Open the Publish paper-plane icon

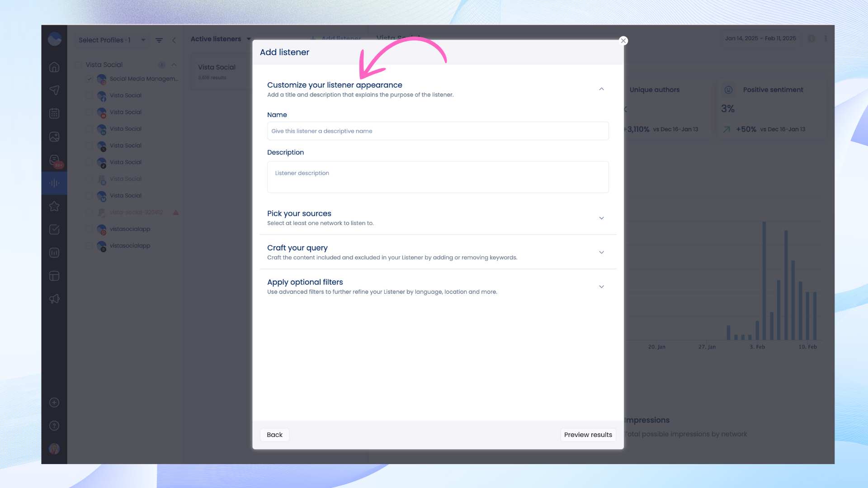click(54, 90)
